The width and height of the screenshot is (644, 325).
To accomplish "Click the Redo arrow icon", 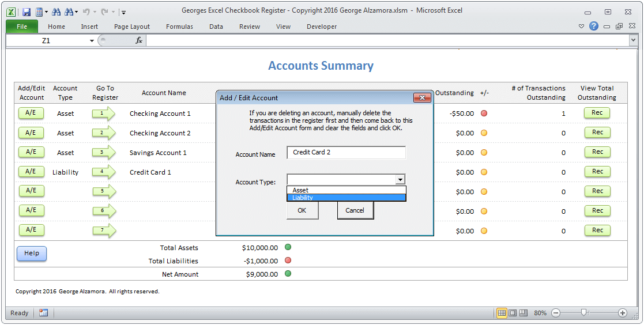I will (x=105, y=12).
